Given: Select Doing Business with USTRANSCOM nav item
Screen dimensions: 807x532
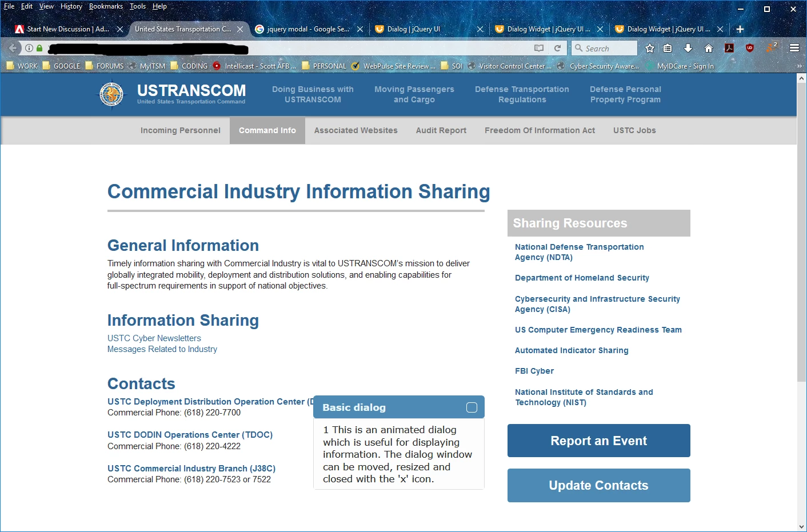Looking at the screenshot, I should [x=313, y=94].
